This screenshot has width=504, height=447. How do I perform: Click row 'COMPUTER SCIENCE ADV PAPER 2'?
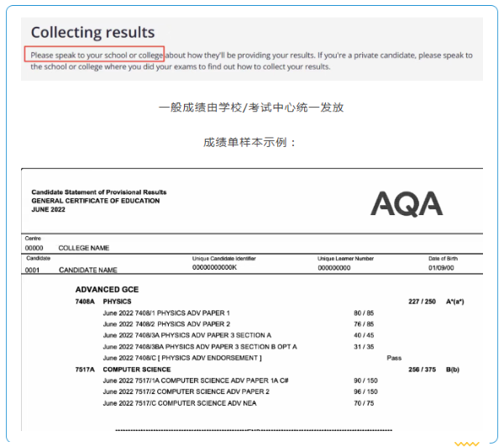[186, 392]
